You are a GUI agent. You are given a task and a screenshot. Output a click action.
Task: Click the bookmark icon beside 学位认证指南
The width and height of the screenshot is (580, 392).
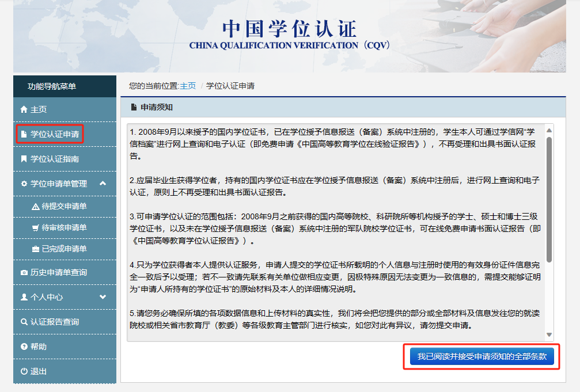click(x=24, y=159)
